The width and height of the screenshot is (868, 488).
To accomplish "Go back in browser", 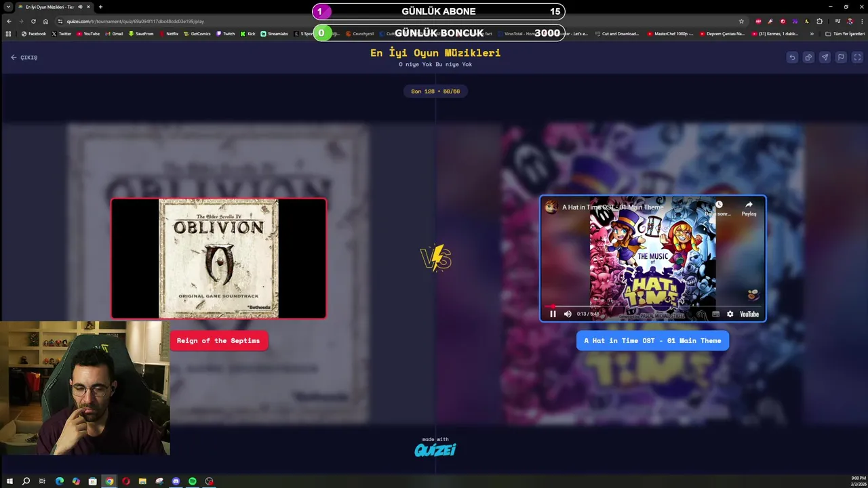I will (9, 21).
